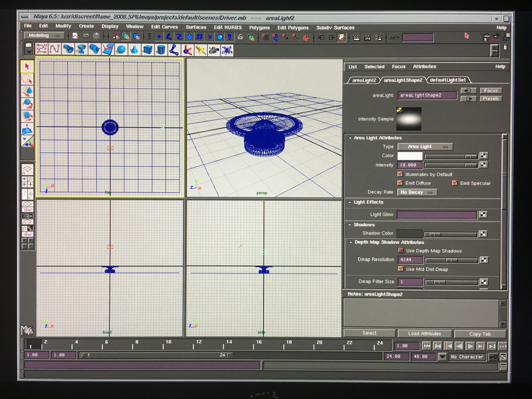This screenshot has height=399, width=532.
Task: Click the shelf trash can icon
Action: tap(505, 47)
